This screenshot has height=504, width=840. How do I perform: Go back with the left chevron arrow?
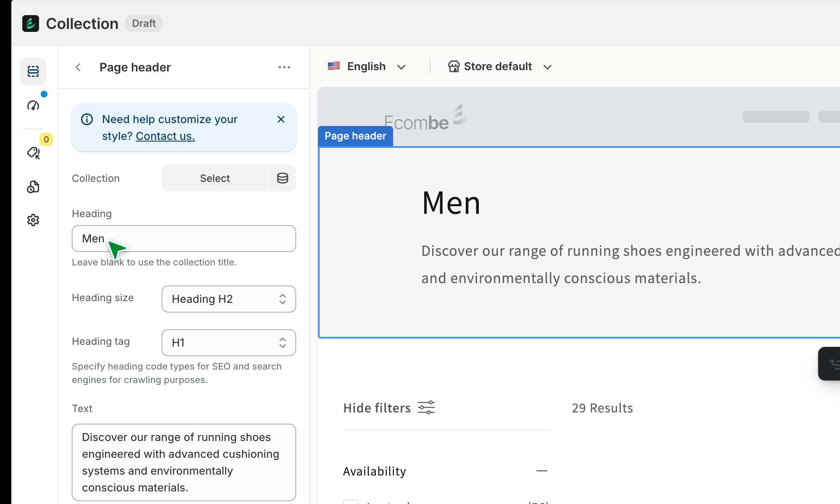pyautogui.click(x=78, y=67)
